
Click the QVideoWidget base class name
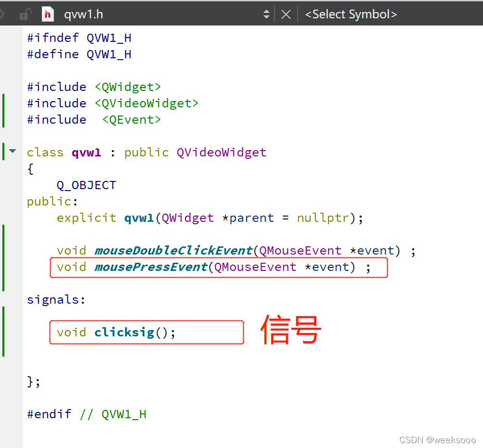(x=222, y=153)
